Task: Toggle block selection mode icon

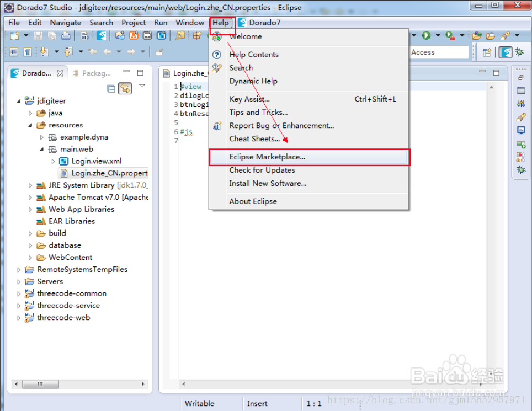Action: (x=14, y=52)
